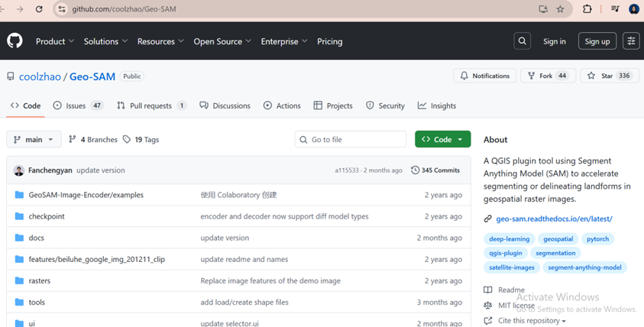This screenshot has width=644, height=327.
Task: Bookmark this page with the star icon
Action: pyautogui.click(x=560, y=9)
